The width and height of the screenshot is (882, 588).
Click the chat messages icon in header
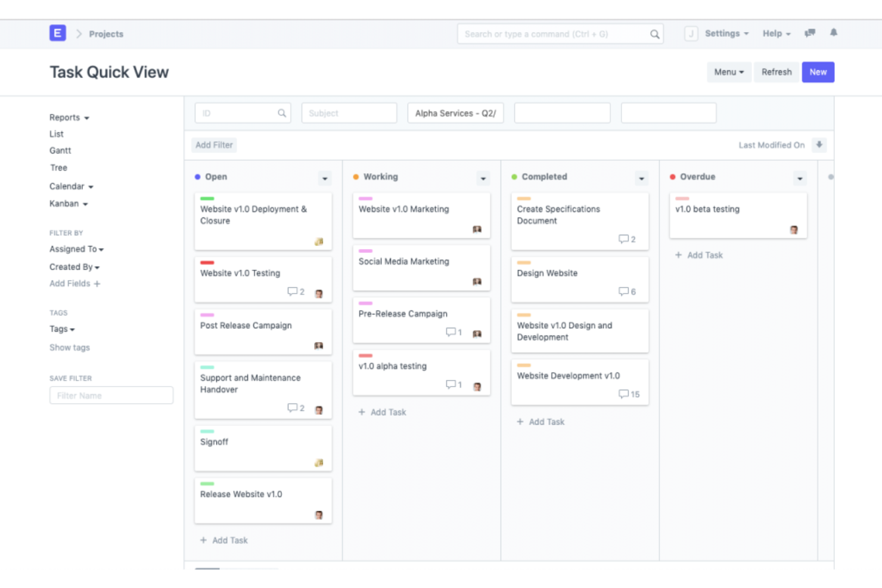pyautogui.click(x=809, y=33)
